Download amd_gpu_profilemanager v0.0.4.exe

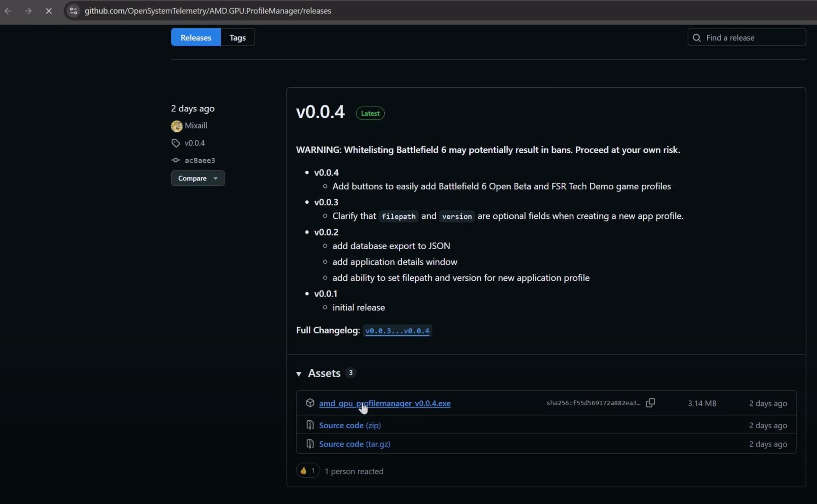point(385,403)
